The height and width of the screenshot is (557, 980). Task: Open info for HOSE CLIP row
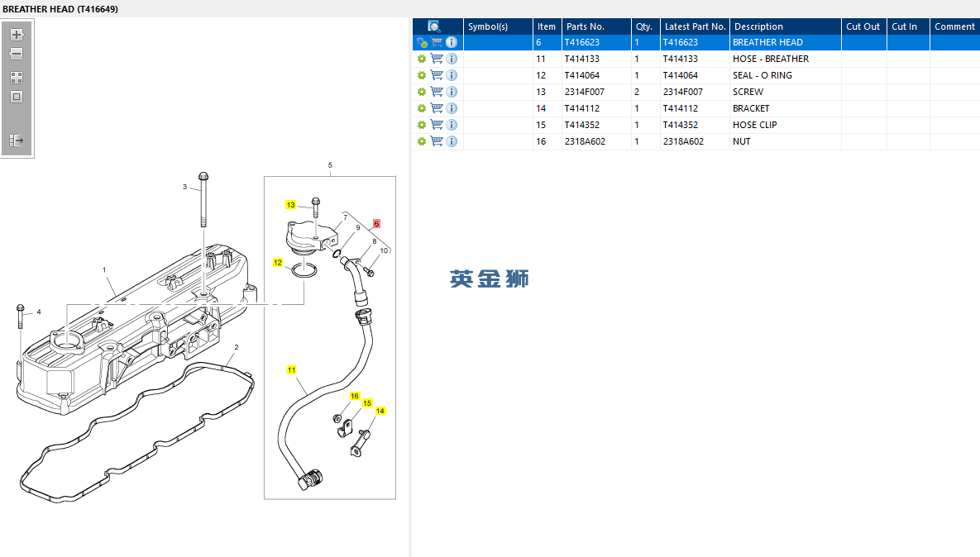pyautogui.click(x=452, y=125)
